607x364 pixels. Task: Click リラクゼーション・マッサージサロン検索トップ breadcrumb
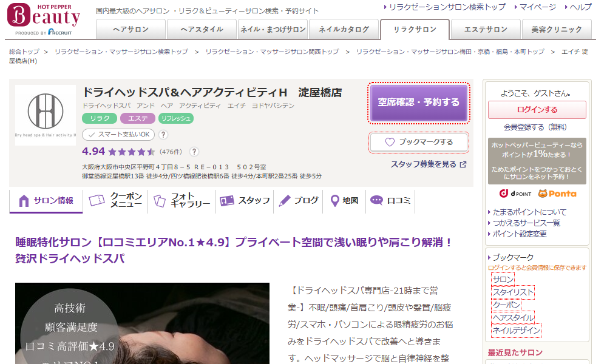point(121,52)
